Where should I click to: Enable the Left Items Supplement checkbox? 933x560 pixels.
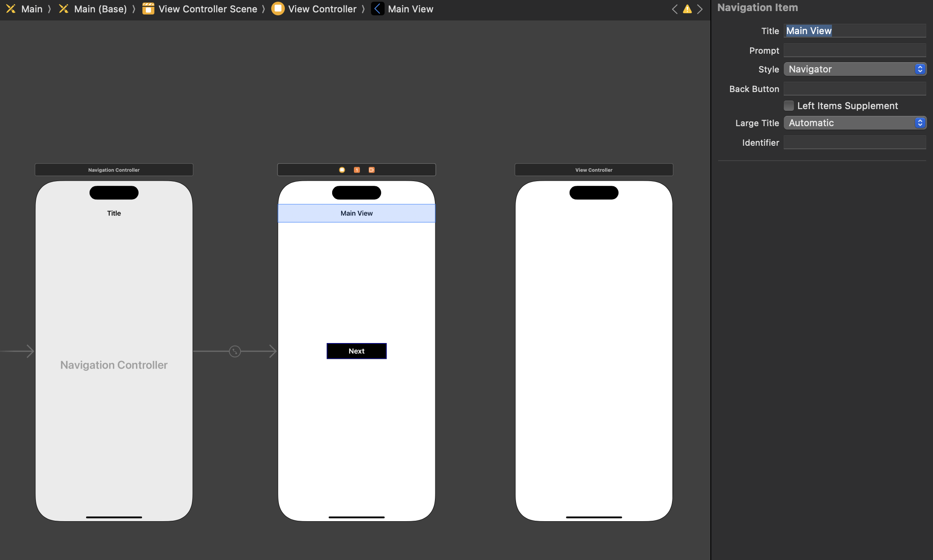[x=789, y=106]
